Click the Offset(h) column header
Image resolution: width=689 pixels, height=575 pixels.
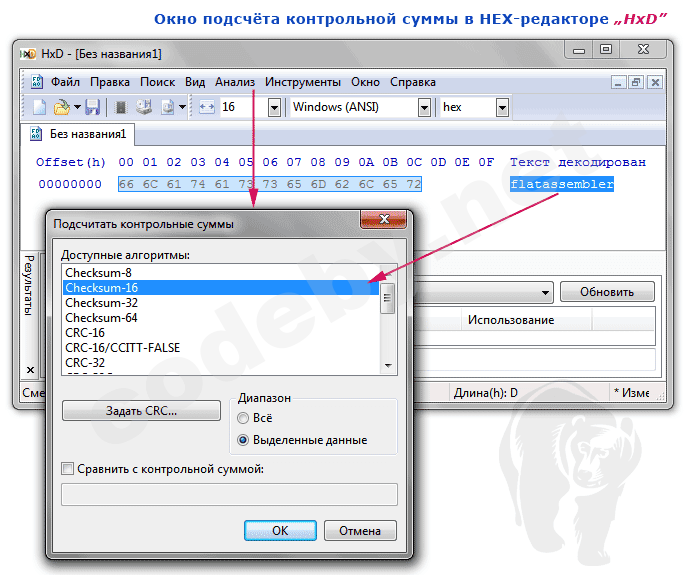point(71,162)
